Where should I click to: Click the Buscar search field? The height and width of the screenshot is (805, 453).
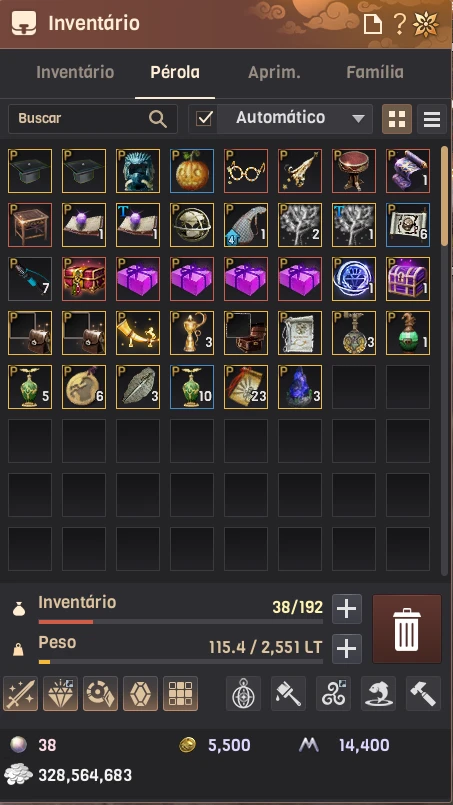(92, 119)
